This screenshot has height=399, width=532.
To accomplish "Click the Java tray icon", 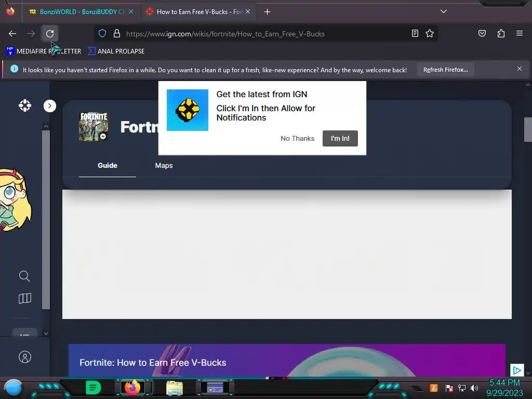I will 434,388.
